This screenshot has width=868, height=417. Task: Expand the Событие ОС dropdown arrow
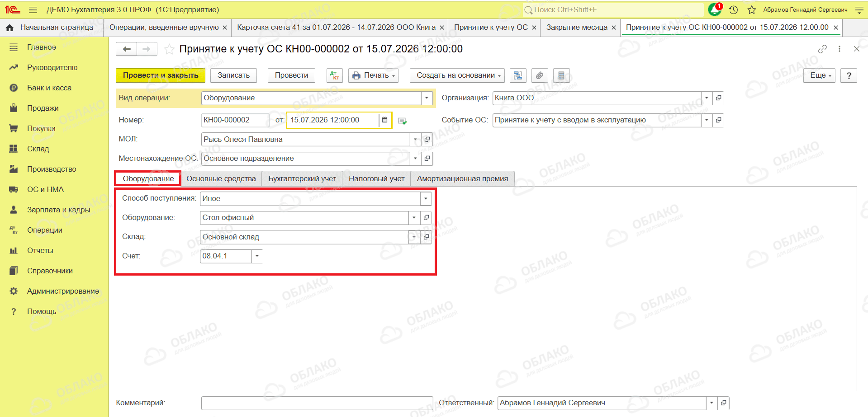707,120
